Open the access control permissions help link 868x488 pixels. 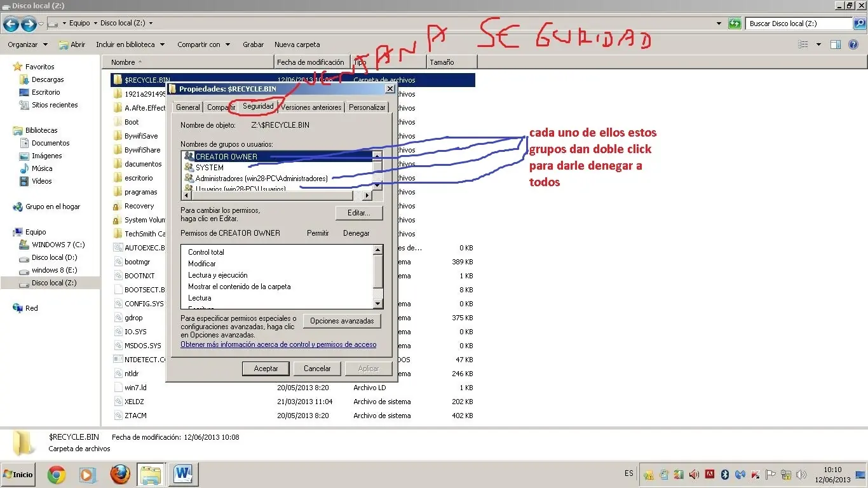pos(278,344)
